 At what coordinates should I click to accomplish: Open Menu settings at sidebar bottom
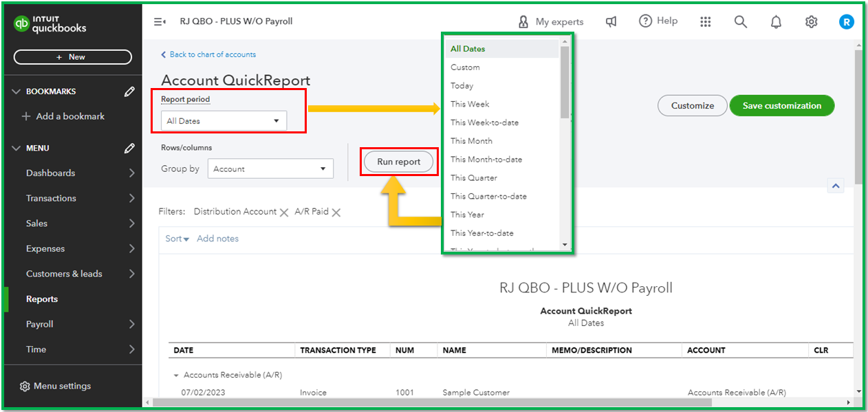coord(55,386)
